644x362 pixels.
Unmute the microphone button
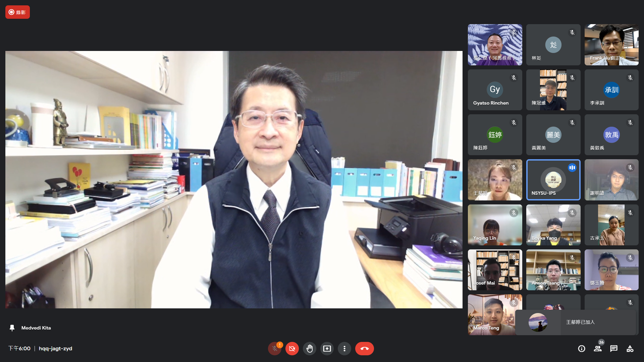pos(275,349)
